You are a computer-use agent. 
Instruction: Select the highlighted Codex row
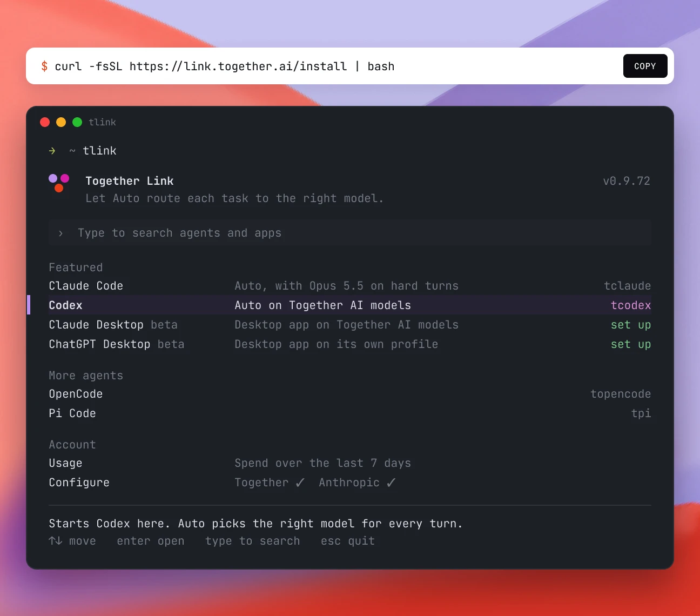pyautogui.click(x=350, y=305)
